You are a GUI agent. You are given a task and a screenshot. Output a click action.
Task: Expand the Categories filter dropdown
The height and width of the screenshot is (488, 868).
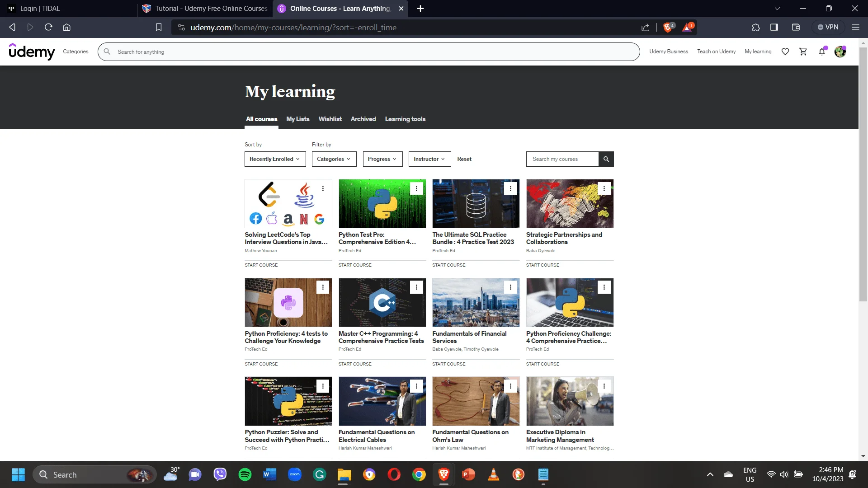click(x=334, y=159)
